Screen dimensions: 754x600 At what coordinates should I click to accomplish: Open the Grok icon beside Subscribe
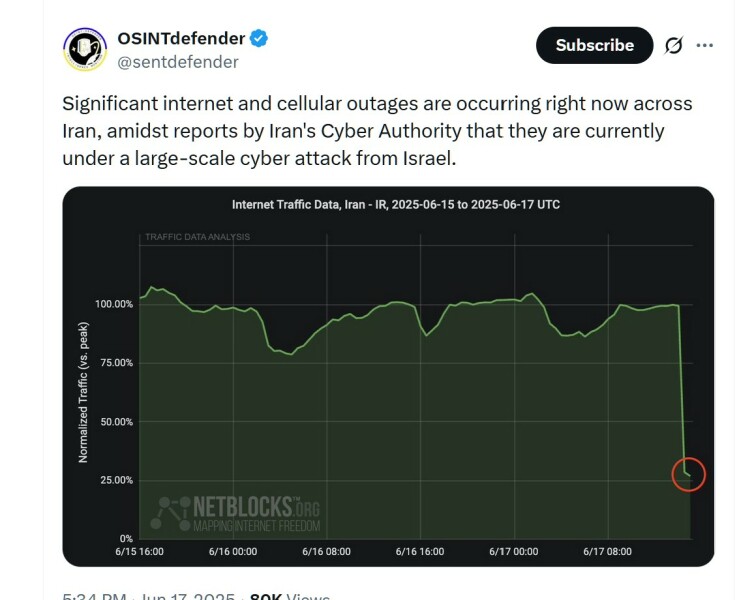click(673, 46)
